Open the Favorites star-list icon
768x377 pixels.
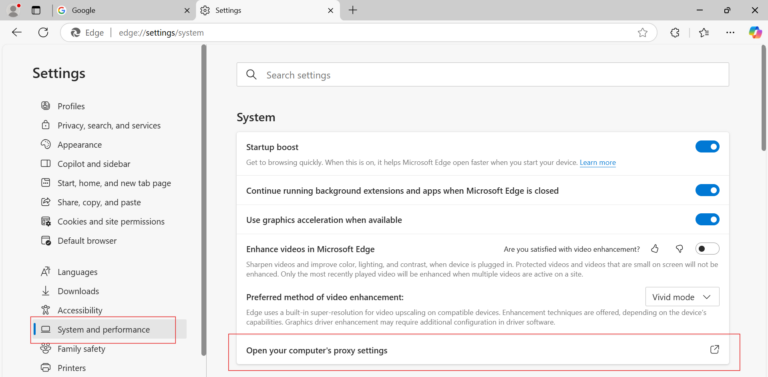tap(704, 33)
